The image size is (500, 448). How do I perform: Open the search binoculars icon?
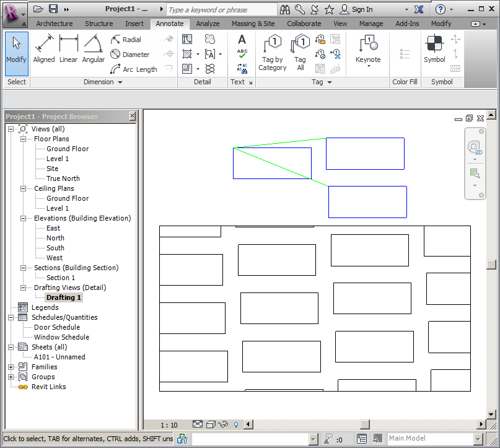[285, 9]
